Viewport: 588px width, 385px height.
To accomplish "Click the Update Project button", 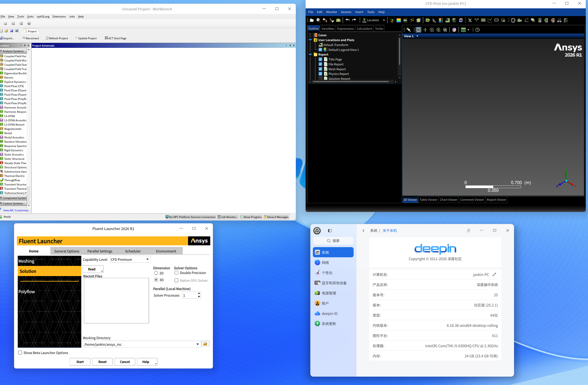I will pyautogui.click(x=86, y=38).
